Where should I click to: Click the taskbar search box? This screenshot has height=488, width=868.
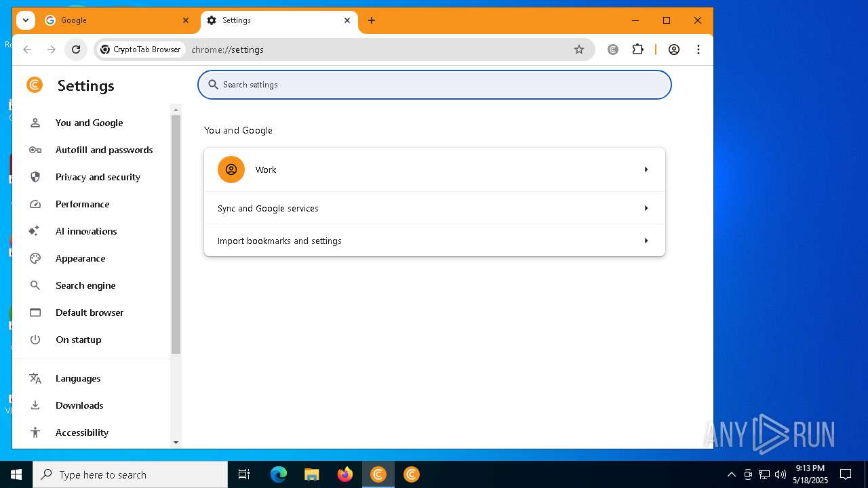click(130, 474)
